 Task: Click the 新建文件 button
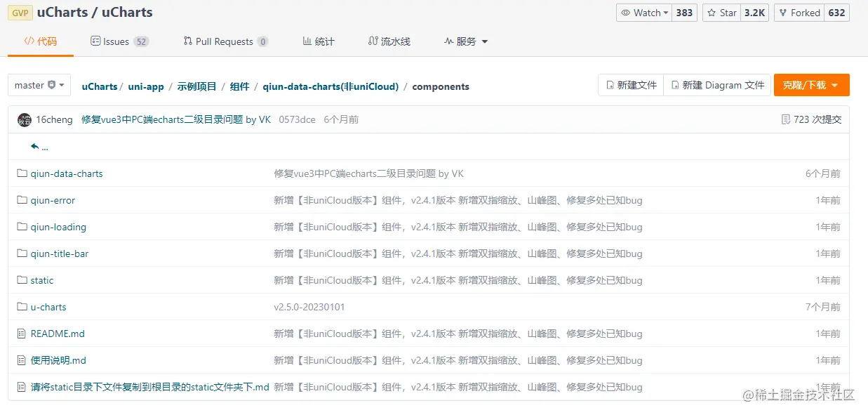point(631,85)
